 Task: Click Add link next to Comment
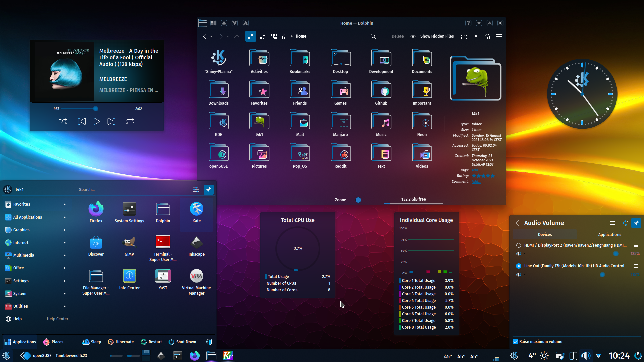coord(476,182)
